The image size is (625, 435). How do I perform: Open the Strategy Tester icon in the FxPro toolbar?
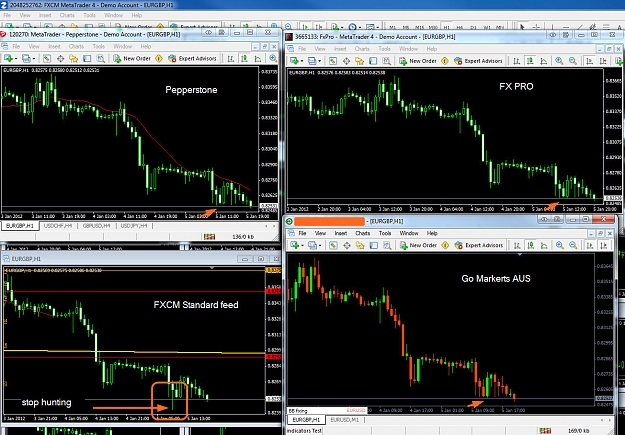click(x=387, y=61)
